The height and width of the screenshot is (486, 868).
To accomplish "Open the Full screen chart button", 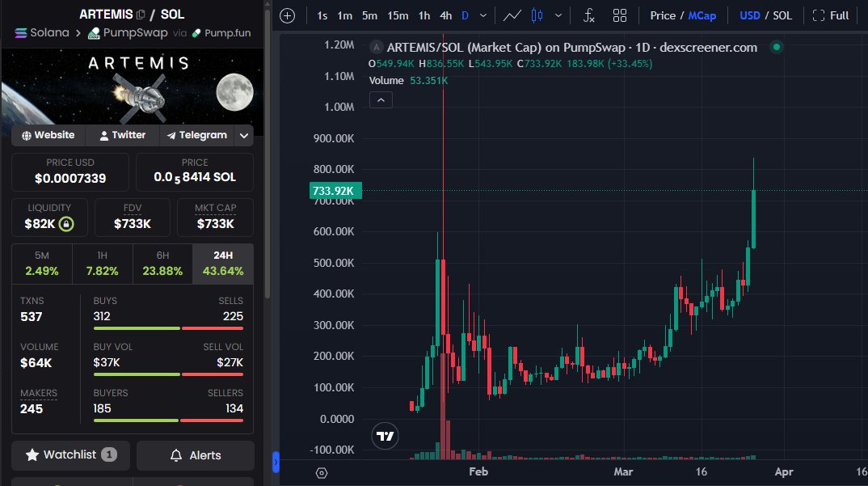I will 830,15.
